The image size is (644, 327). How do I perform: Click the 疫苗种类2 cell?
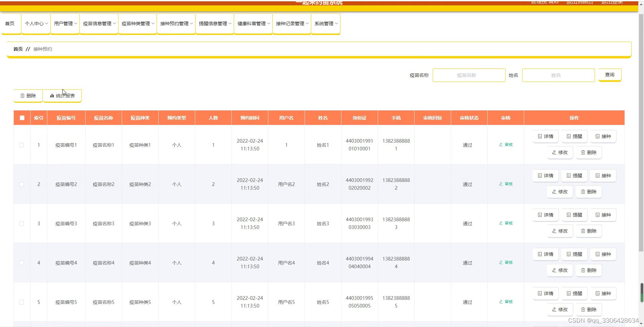point(140,184)
